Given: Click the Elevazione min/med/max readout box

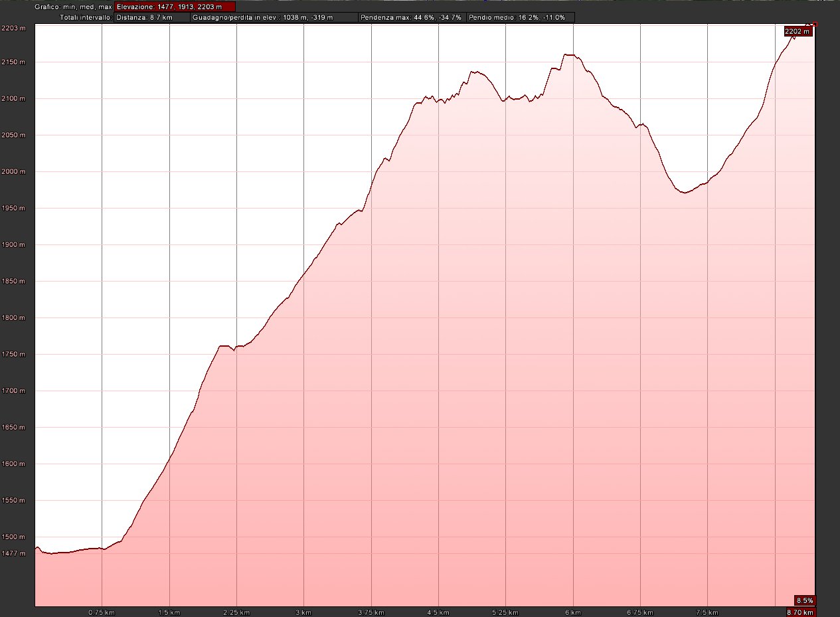Looking at the screenshot, I should (x=175, y=7).
